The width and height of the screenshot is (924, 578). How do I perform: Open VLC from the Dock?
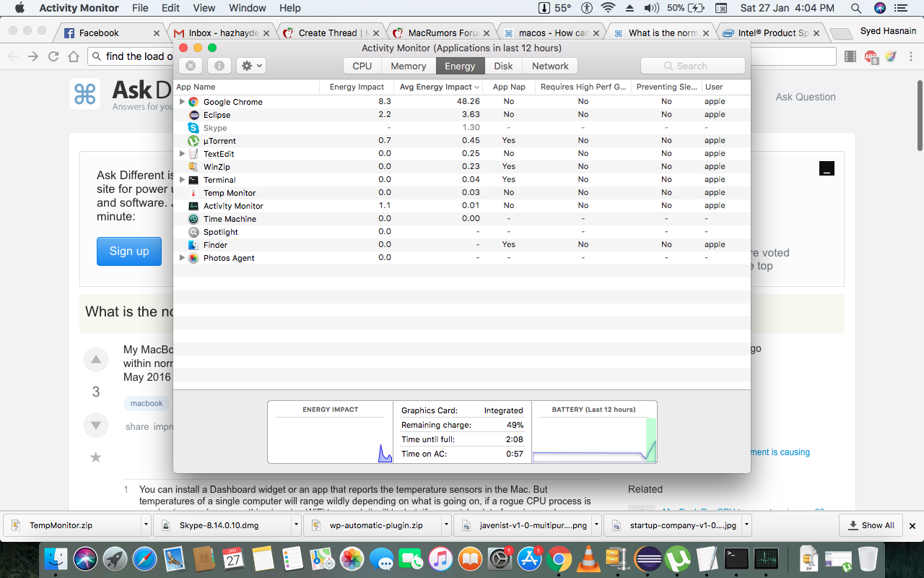[x=588, y=558]
